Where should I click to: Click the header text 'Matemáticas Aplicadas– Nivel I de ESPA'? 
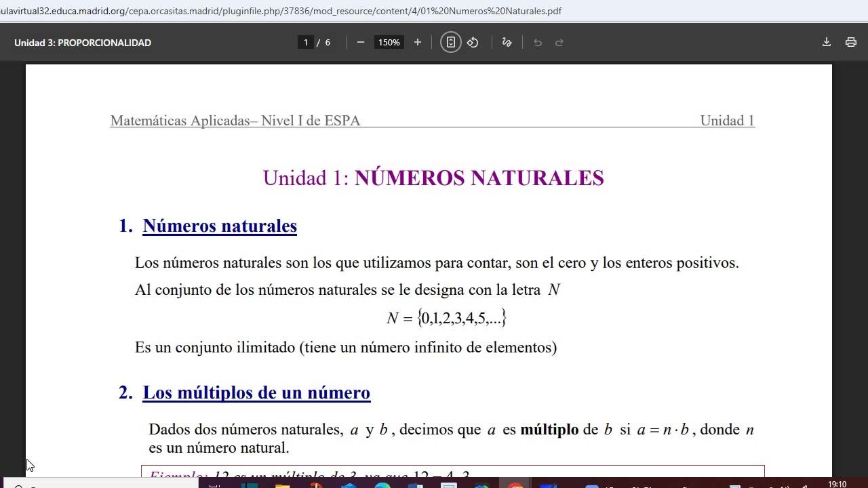click(235, 121)
